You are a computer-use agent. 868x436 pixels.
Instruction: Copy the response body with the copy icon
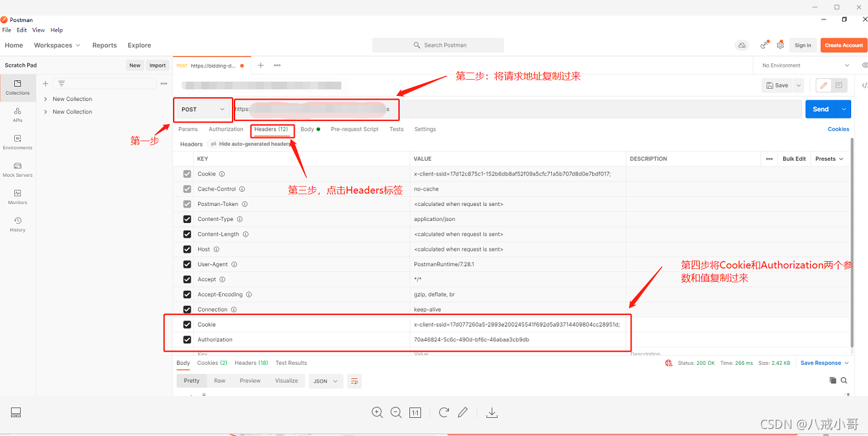point(833,381)
